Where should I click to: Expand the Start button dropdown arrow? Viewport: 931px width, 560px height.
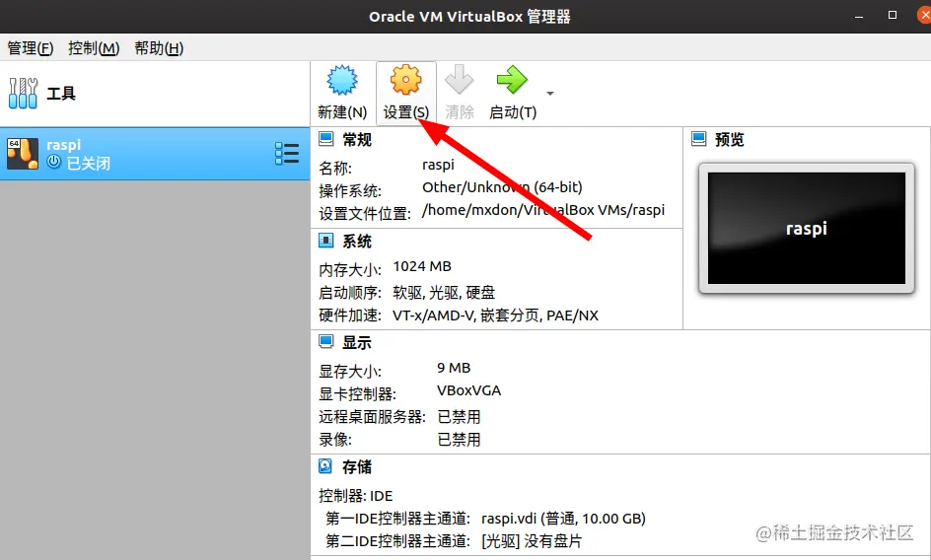(549, 94)
